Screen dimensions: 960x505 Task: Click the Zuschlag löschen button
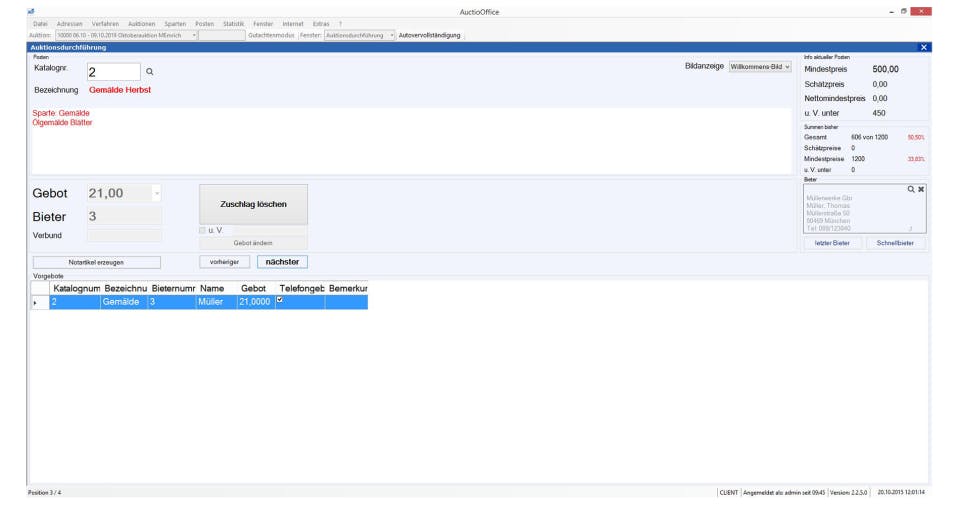point(253,204)
